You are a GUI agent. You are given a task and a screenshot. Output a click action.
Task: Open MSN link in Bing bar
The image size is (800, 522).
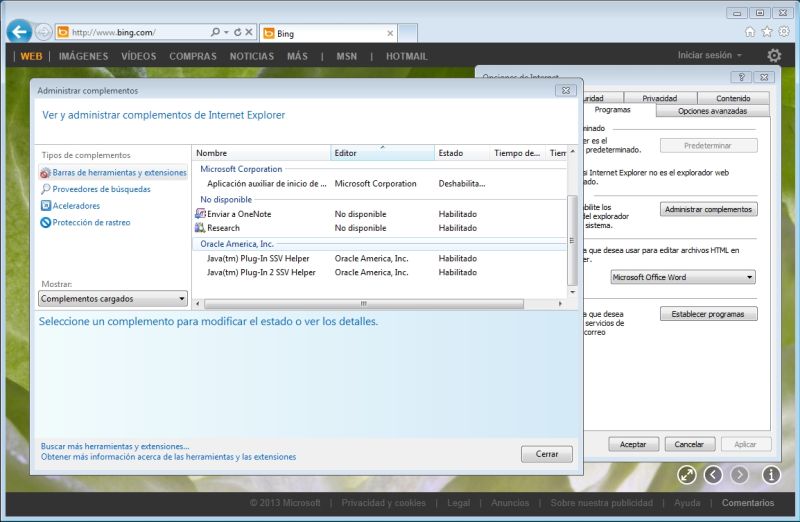click(346, 56)
